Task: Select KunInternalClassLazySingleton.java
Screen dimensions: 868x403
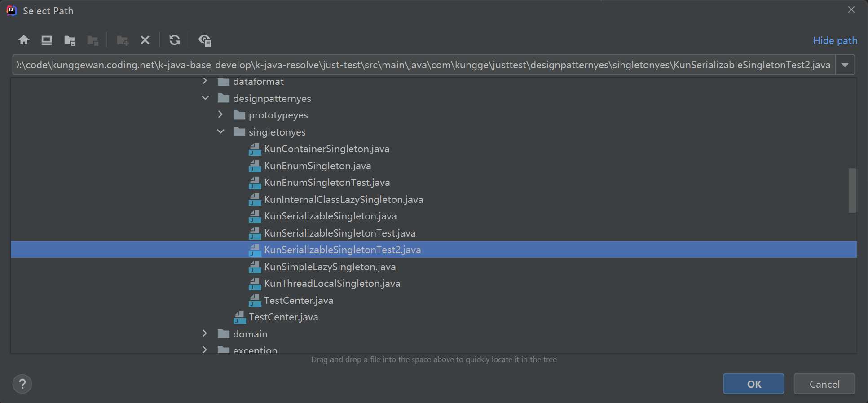Action: pyautogui.click(x=344, y=199)
